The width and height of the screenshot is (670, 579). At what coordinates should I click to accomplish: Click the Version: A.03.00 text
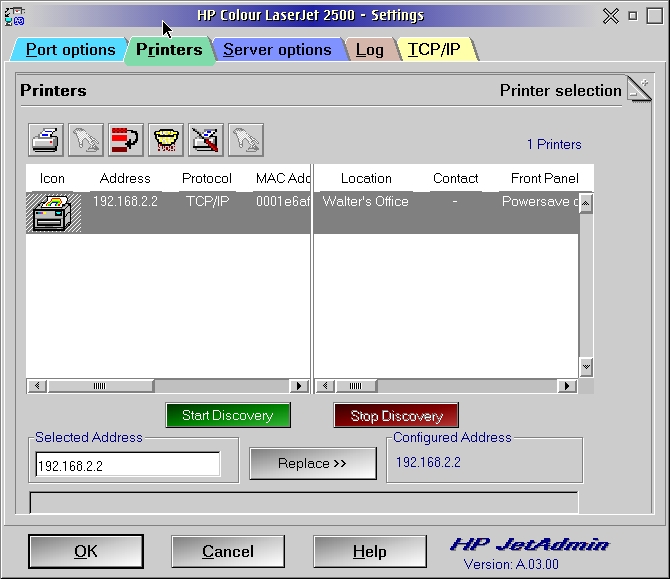[x=511, y=564]
